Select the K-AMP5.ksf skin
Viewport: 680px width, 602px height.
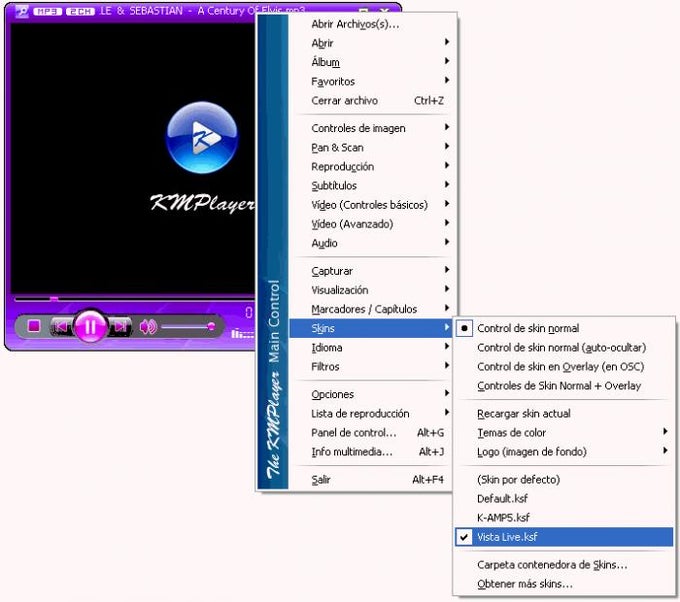tap(564, 517)
